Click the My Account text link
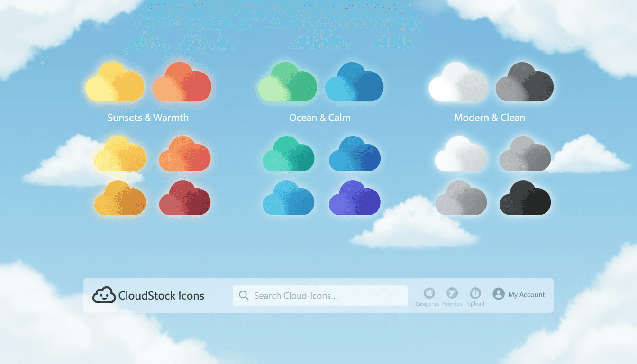 coord(527,295)
